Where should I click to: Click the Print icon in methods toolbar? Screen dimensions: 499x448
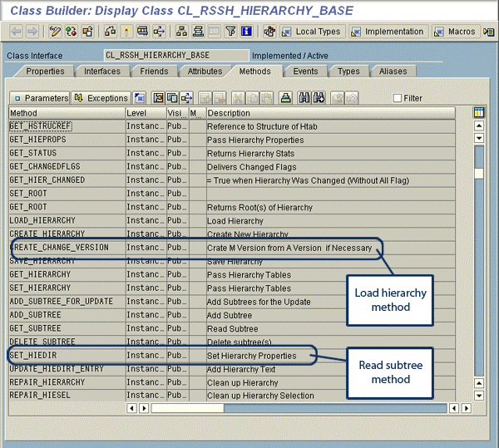285,98
